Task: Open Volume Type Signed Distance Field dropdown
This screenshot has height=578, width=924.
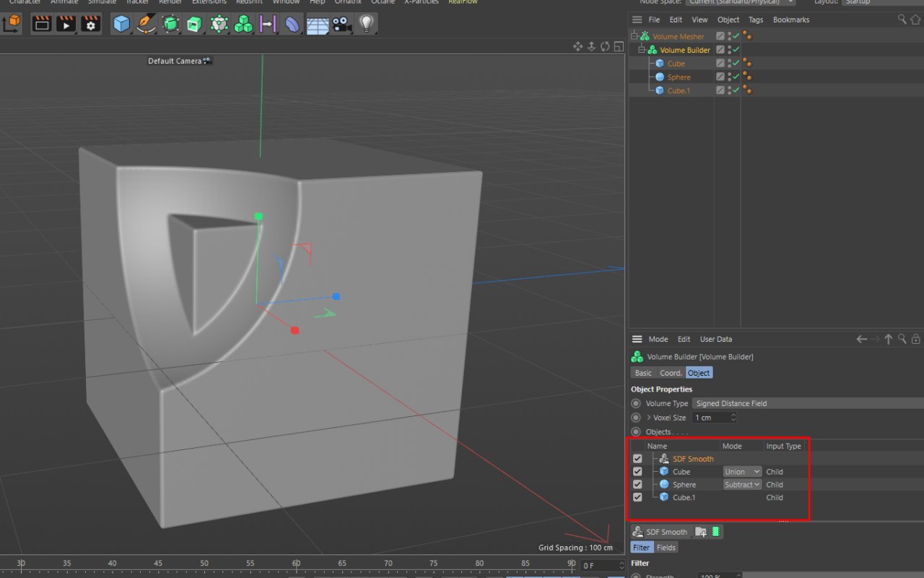Action: click(808, 404)
